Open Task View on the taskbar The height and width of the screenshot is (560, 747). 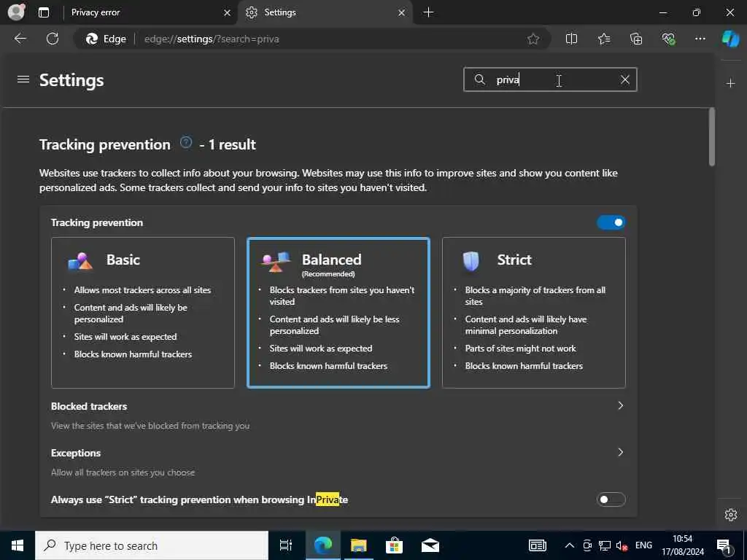coord(286,545)
